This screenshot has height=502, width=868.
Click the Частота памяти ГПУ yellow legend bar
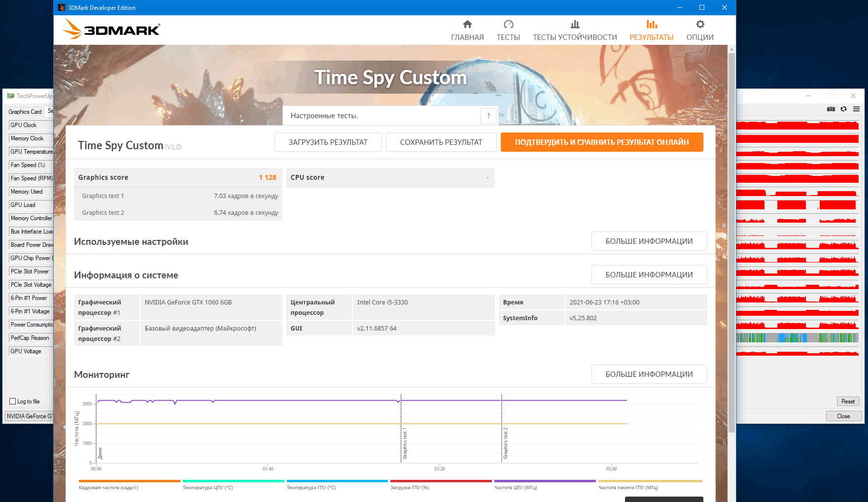tap(650, 481)
